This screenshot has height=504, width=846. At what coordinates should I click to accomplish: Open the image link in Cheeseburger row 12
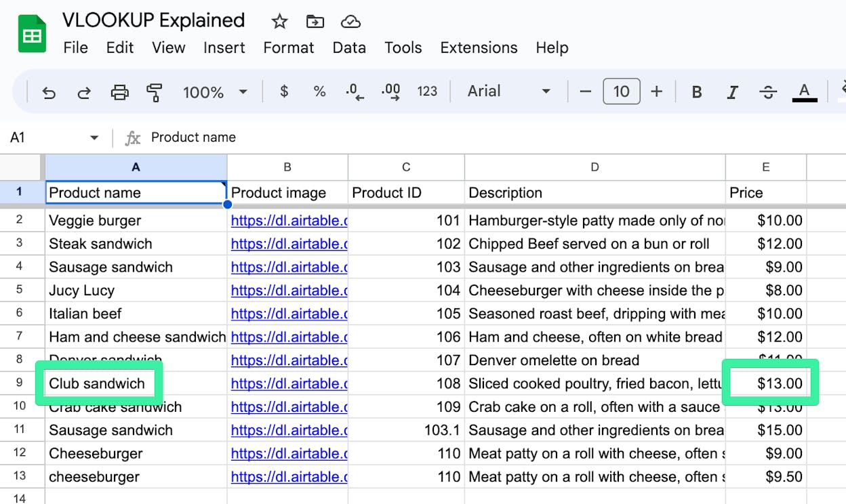[x=289, y=453]
